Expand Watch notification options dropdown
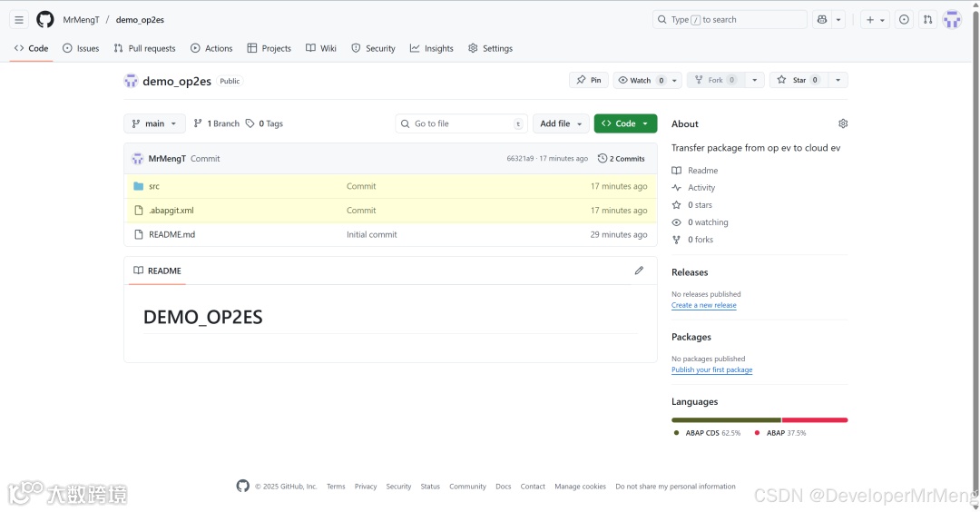 click(674, 80)
